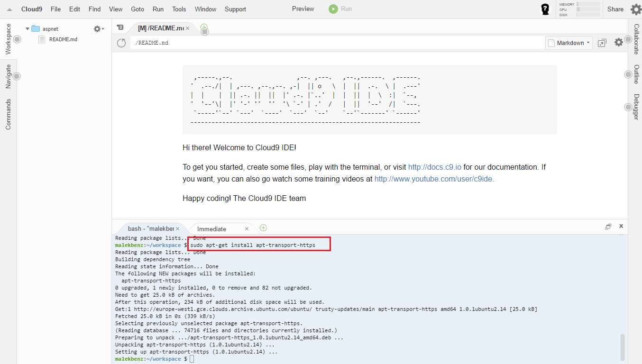This screenshot has height=364, width=642.
Task: Open the Debugger side panel
Action: pos(636,107)
